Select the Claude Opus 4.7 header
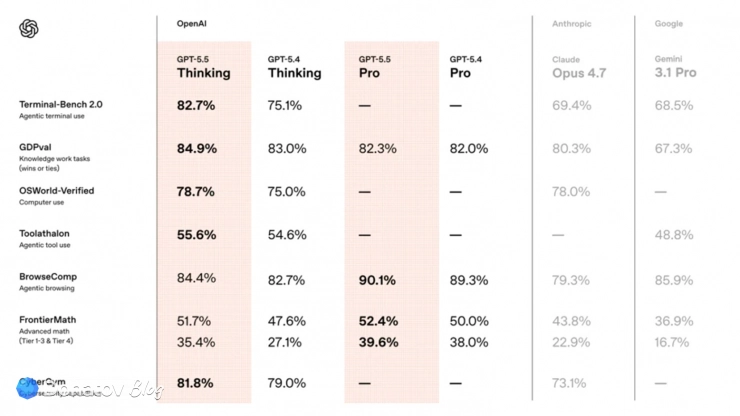The height and width of the screenshot is (416, 740). pyautogui.click(x=579, y=67)
